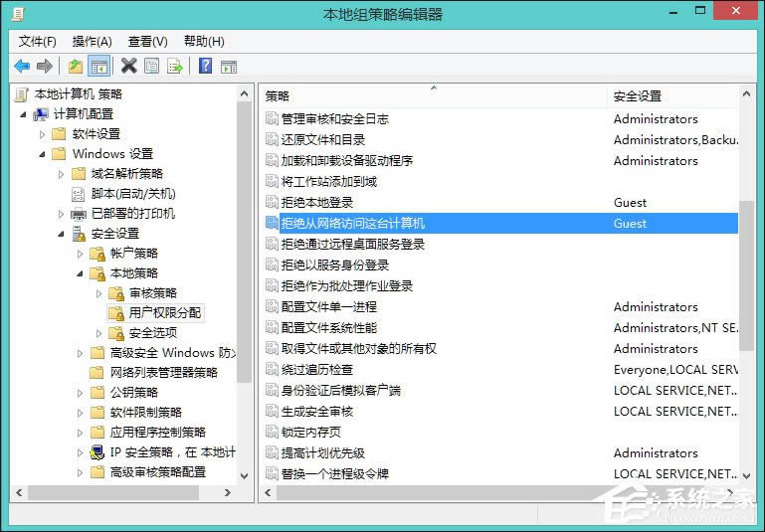Collapse the 本地策略 tree node
Viewport: 765px width, 532px height.
point(80,274)
